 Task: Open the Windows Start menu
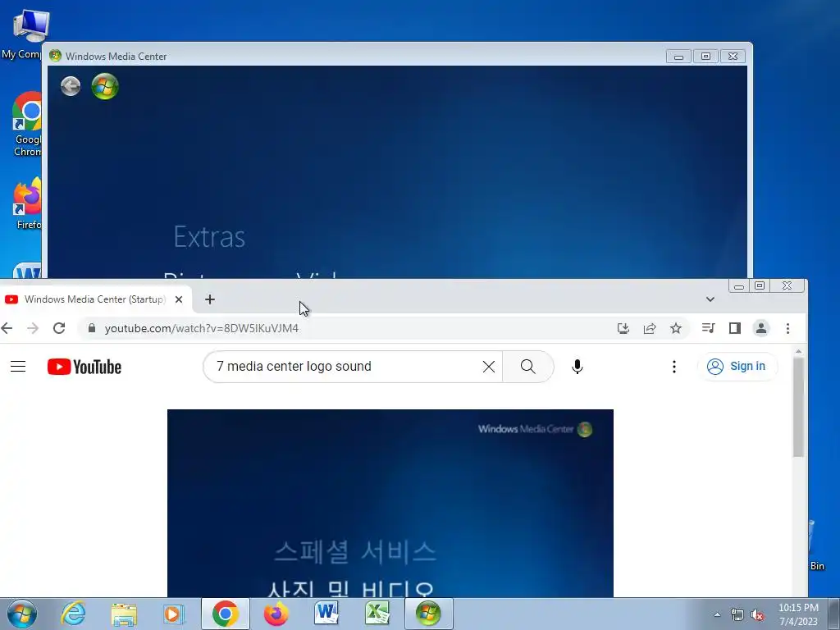22,614
